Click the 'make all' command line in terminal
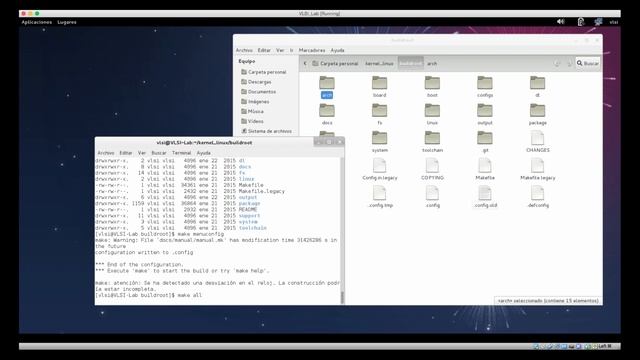The height and width of the screenshot is (360, 640). (149, 295)
